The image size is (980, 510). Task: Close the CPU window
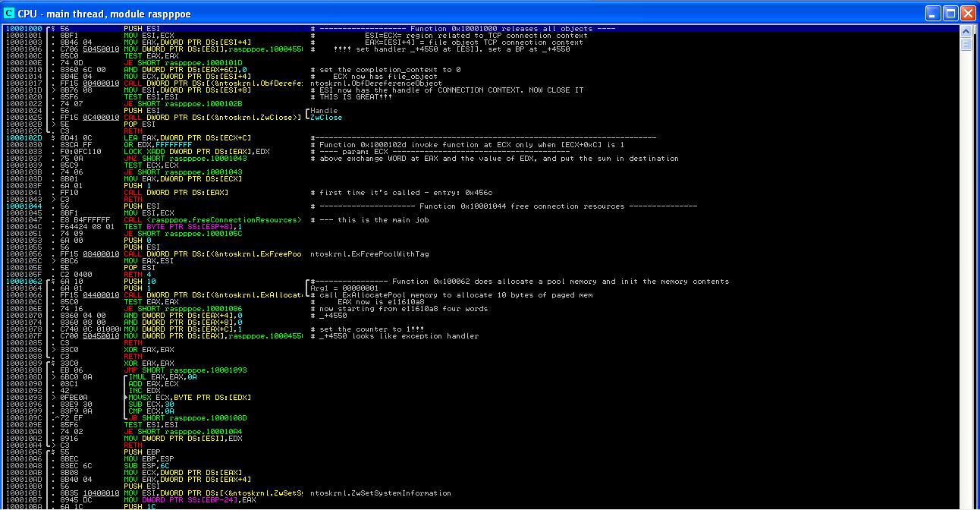[x=969, y=14]
